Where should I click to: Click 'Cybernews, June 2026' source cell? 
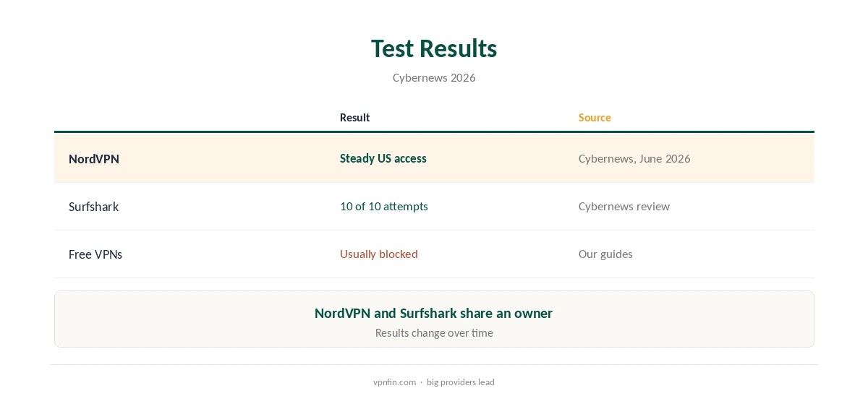point(634,158)
